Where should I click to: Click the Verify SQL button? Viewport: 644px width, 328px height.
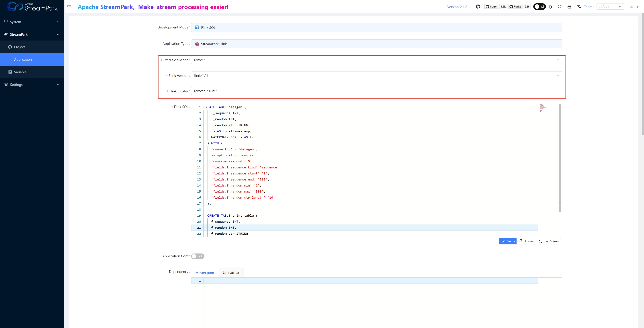[508, 241]
